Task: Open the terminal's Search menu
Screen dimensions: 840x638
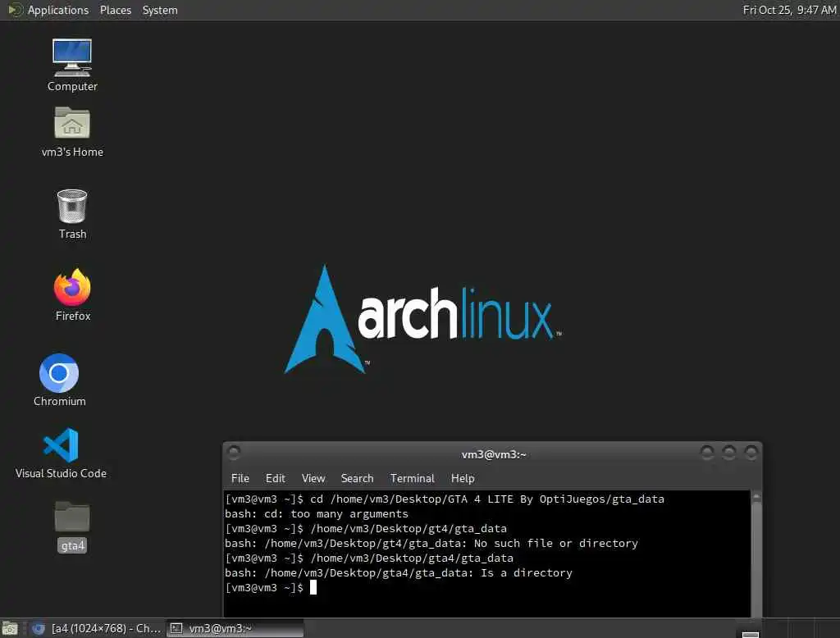Action: (x=358, y=478)
